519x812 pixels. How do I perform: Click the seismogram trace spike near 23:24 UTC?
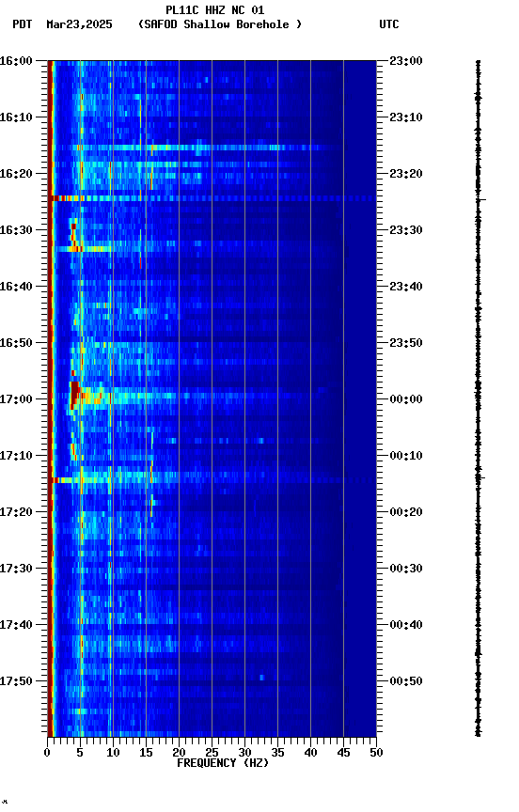click(480, 199)
